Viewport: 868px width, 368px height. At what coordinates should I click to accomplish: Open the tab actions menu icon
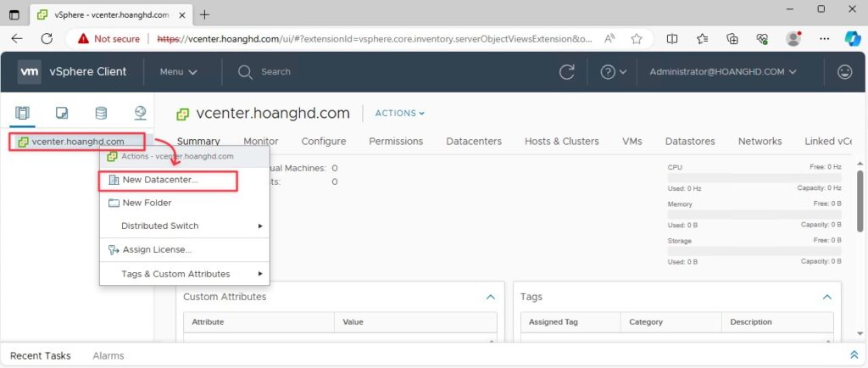[14, 15]
